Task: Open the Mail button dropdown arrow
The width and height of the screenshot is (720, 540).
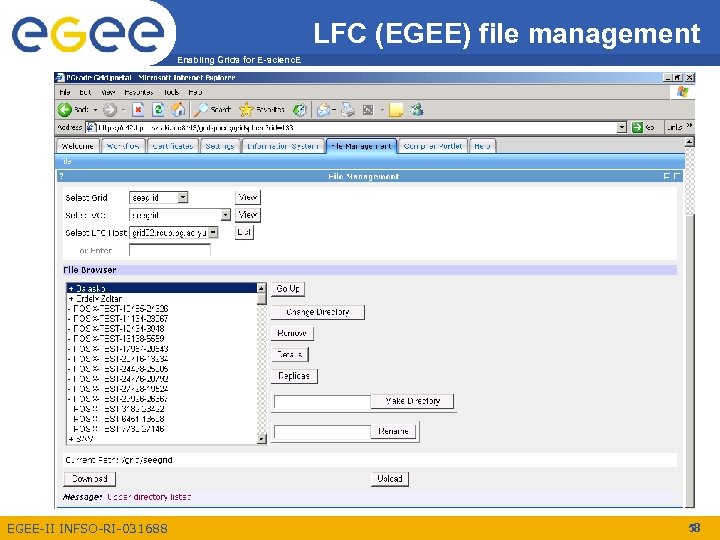Action: pyautogui.click(x=334, y=110)
